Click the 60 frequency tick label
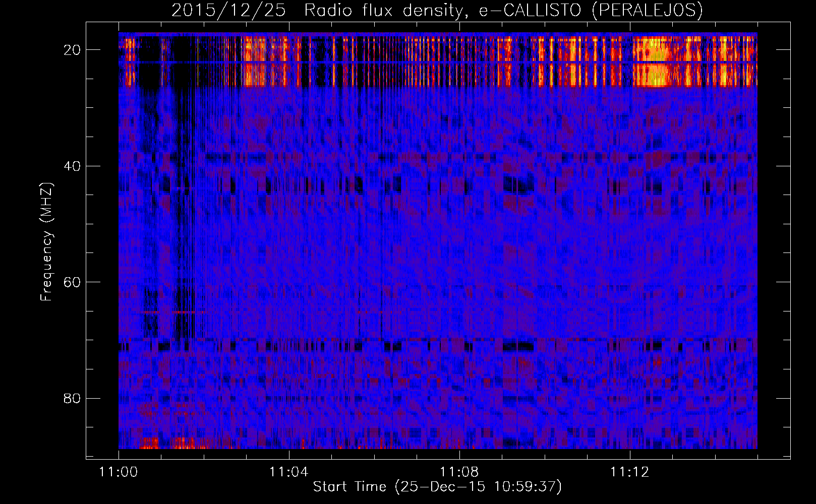The image size is (816, 504). click(x=73, y=282)
